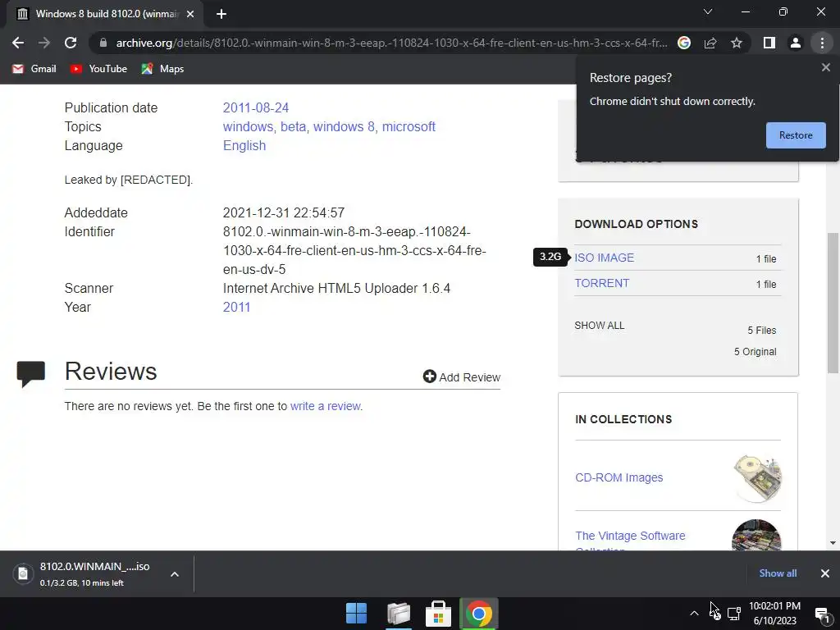Click the Vintage Software collection thumbnail
Viewport: 840px width, 630px height.
coord(756,535)
